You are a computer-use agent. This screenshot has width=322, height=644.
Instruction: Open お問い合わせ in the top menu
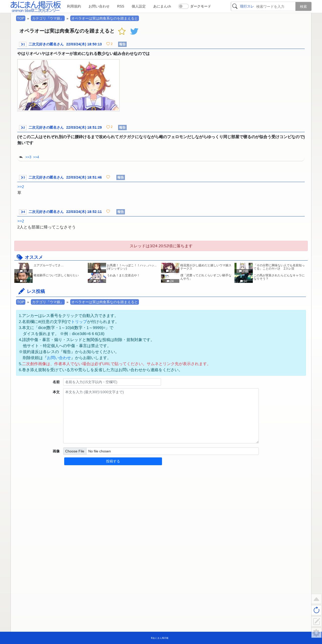99,6
